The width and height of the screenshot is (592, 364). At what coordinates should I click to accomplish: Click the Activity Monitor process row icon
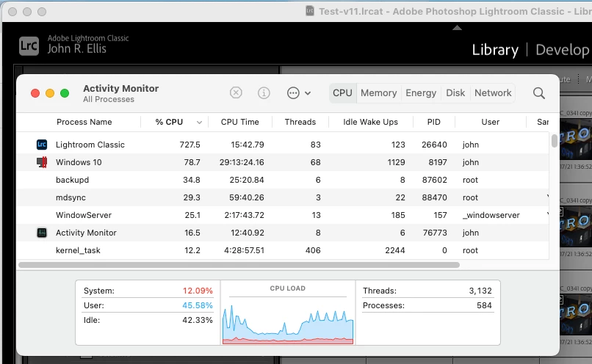tap(42, 233)
